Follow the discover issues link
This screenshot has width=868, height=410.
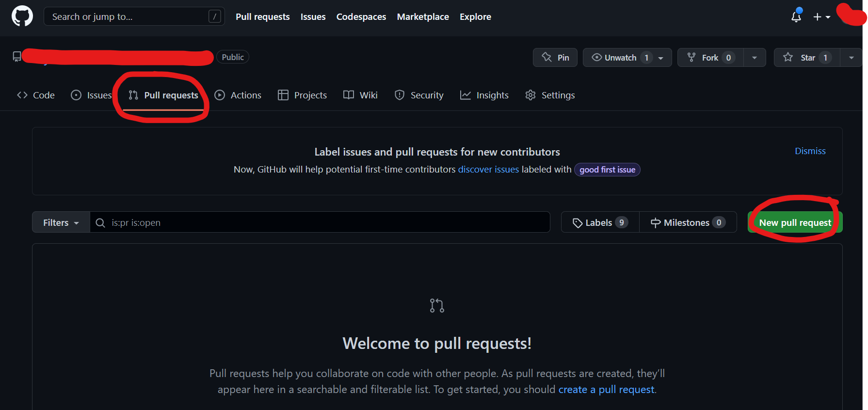[488, 169]
